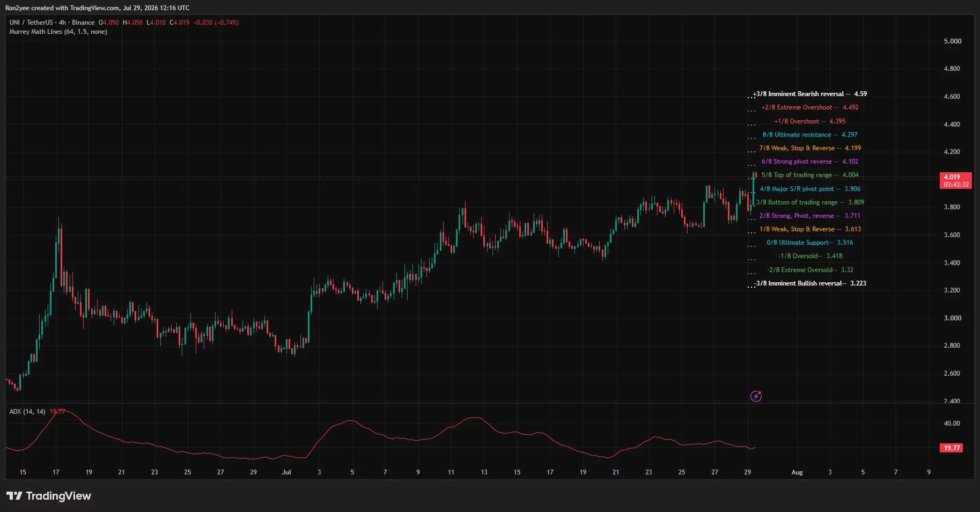Screen dimensions: 980x512
Task: Click the 5.000 price axis label
Action: pyautogui.click(x=952, y=41)
